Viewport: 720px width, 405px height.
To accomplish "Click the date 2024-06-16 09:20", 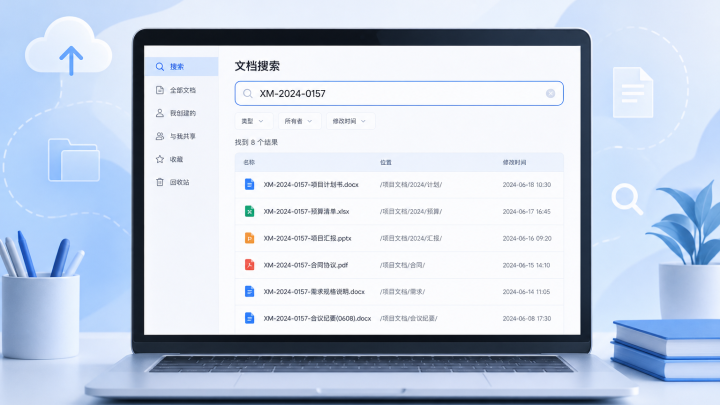I will [x=527, y=238].
